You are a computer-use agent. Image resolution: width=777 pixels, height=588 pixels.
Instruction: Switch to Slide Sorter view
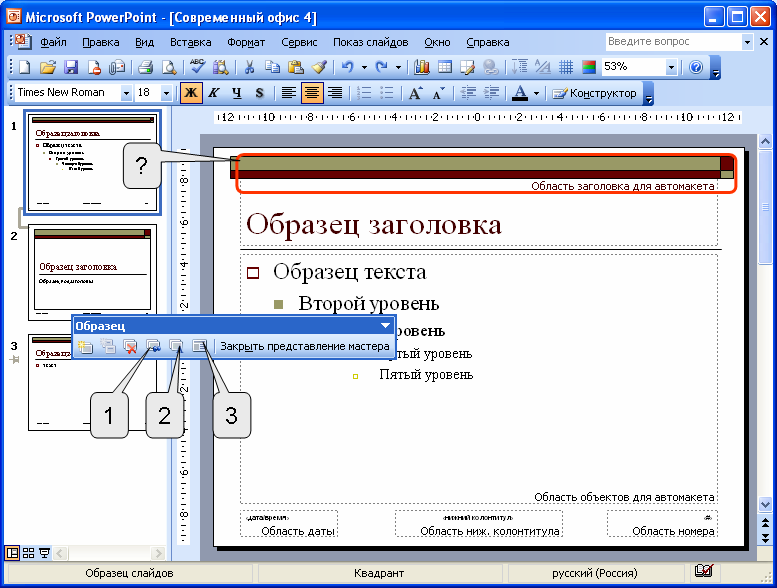coord(28,553)
